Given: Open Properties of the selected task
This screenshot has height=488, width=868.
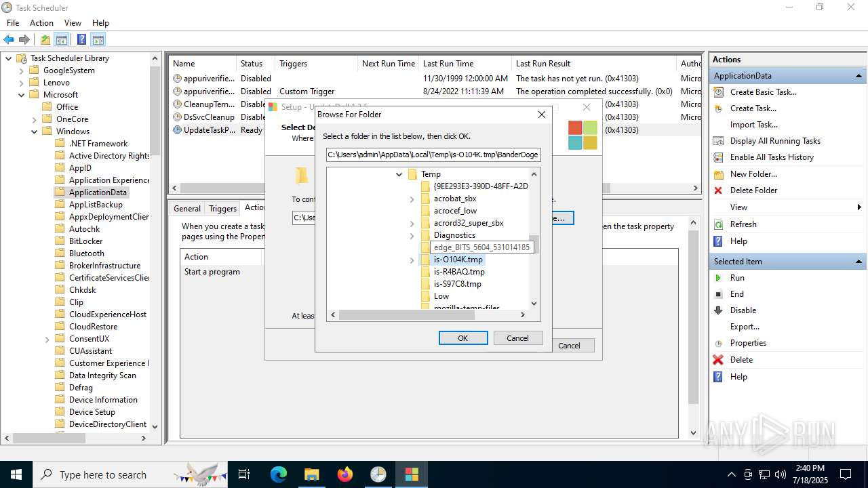Looking at the screenshot, I should pos(748,343).
